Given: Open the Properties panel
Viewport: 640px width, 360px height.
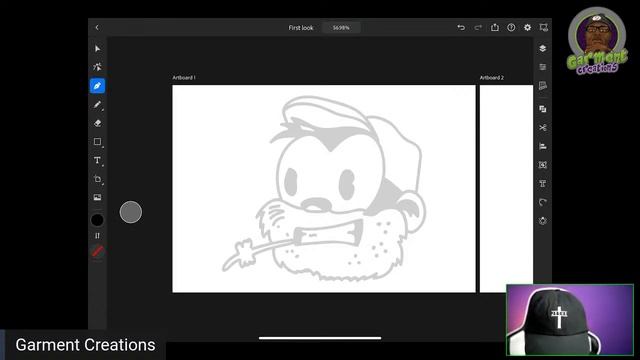Looking at the screenshot, I should [x=542, y=67].
